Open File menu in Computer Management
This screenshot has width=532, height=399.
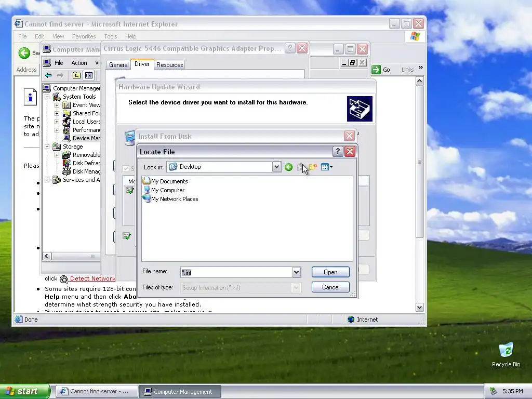click(59, 63)
